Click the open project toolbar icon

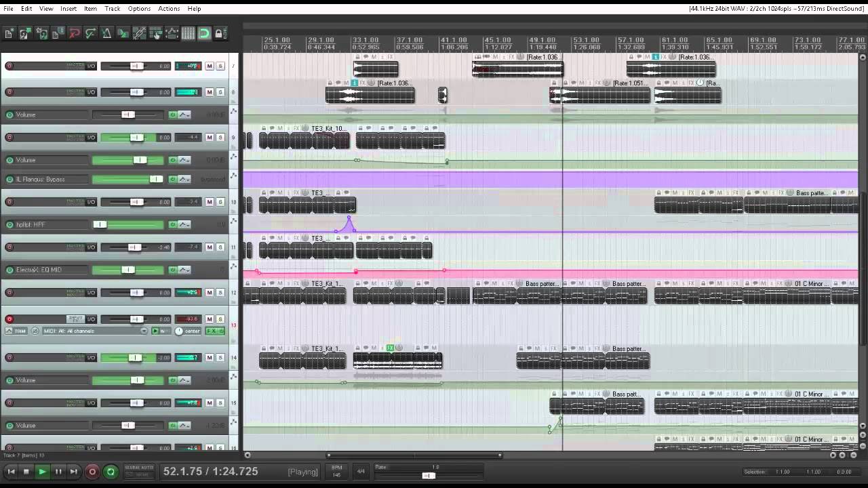coord(25,33)
